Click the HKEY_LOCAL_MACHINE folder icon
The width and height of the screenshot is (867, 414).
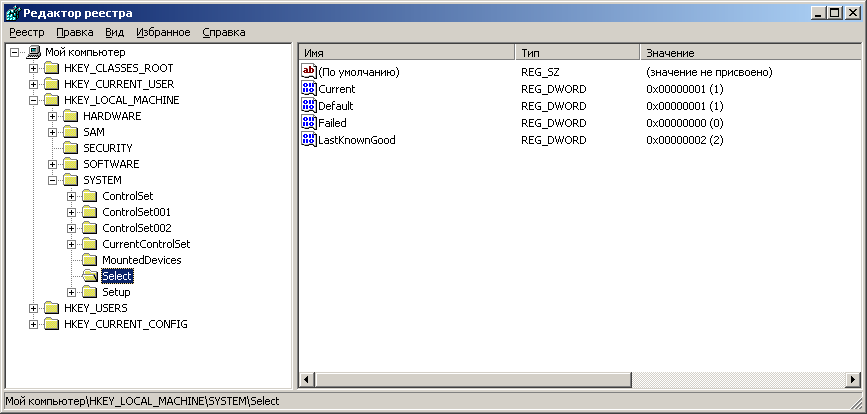point(51,101)
